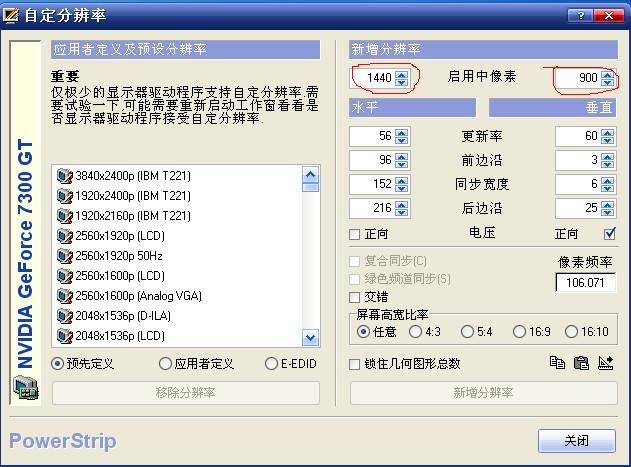Click the resolution list scroll-down arrow
631x467 pixels.
[310, 337]
